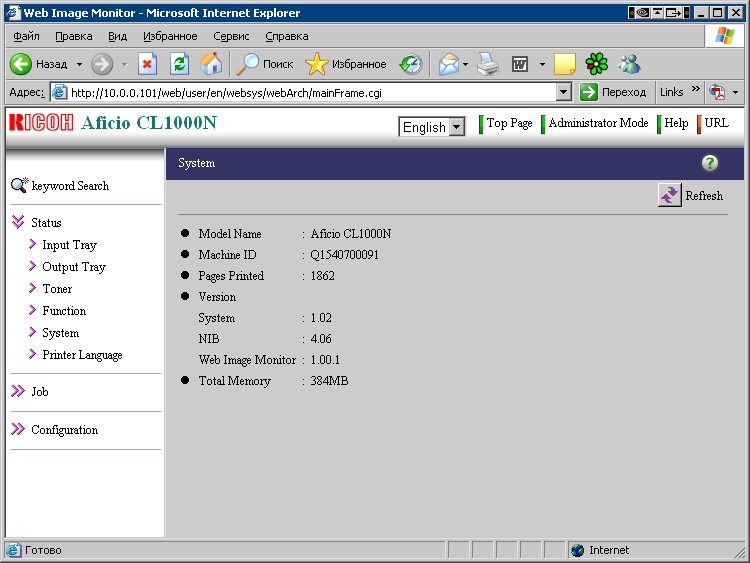Click the Refresh arrows icon button
Image resolution: width=750 pixels, height=563 pixels.
coord(669,195)
